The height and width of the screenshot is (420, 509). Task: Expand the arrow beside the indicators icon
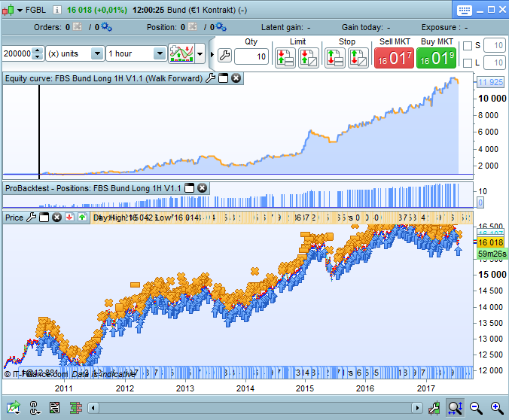[200, 53]
